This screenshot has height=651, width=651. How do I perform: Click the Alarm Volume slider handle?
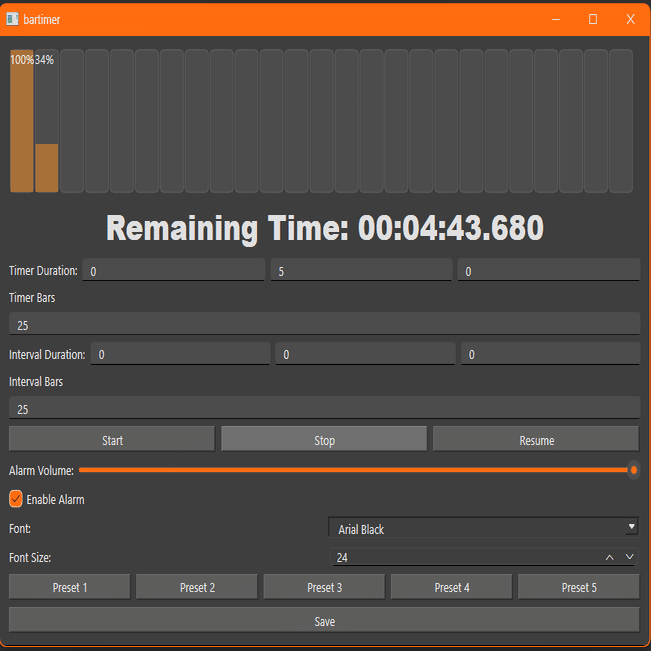click(x=634, y=470)
